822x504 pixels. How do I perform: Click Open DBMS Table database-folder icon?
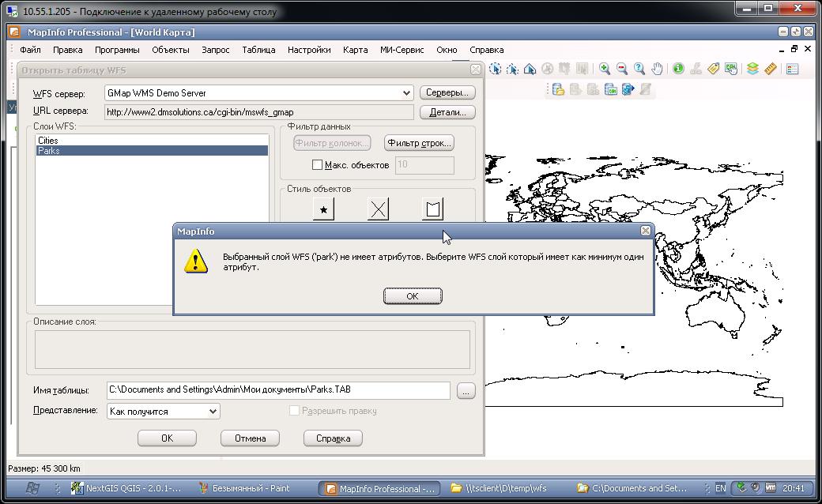pos(558,89)
